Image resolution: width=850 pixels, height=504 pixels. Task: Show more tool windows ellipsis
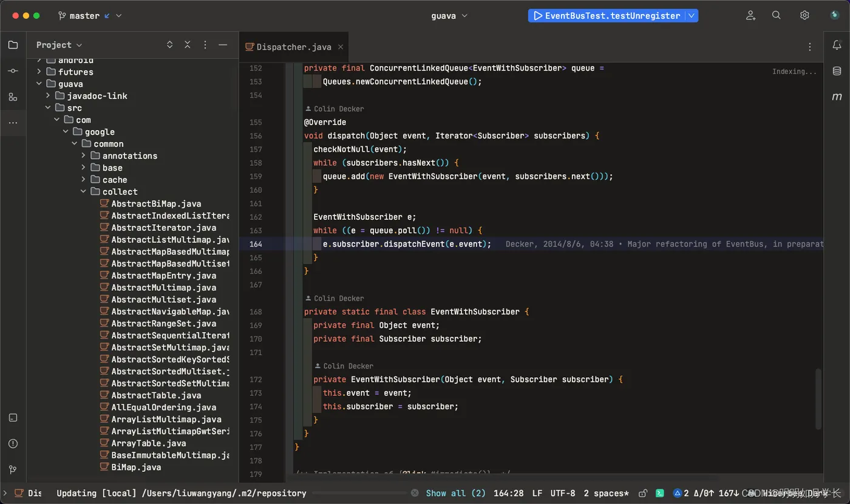(13, 123)
